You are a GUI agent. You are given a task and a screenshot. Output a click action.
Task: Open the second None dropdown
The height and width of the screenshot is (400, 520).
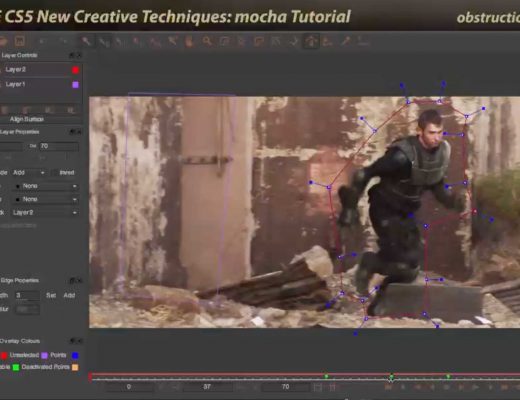click(x=46, y=199)
